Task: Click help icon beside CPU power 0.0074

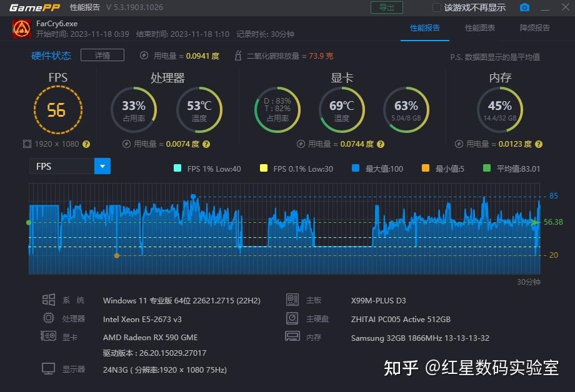Action: pos(206,144)
